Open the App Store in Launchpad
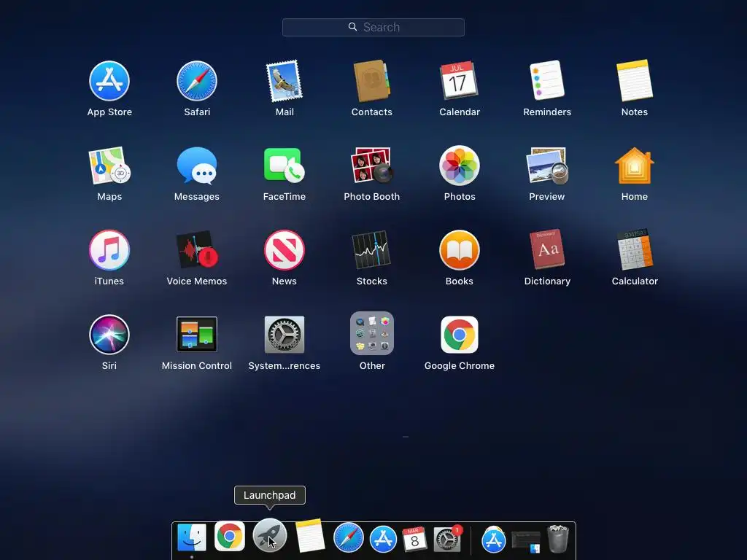The width and height of the screenshot is (747, 560). tap(109, 81)
